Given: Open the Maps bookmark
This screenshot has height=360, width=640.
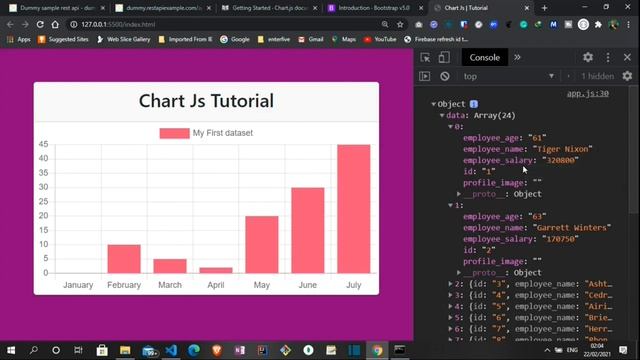Looking at the screenshot, I should click(x=343, y=39).
